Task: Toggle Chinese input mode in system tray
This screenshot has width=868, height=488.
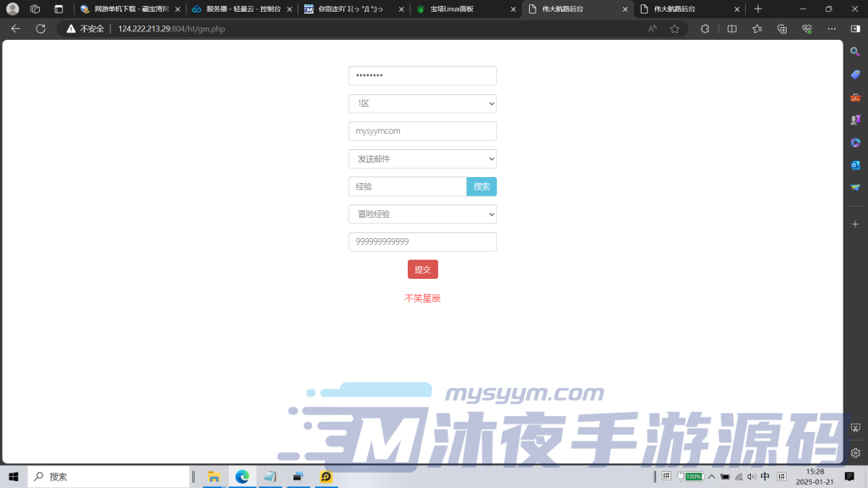Action: (765, 476)
